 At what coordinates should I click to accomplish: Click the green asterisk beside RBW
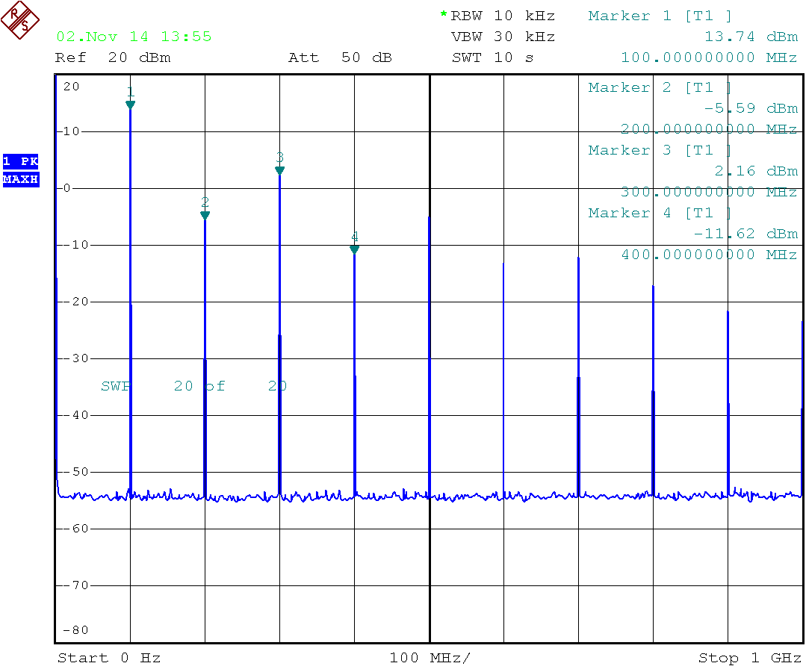coord(444,14)
